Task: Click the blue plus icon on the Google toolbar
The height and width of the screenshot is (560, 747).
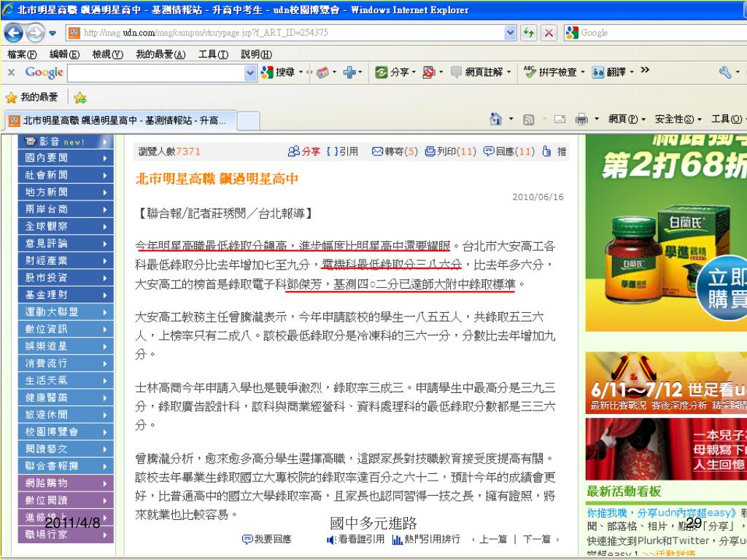Action: tap(349, 72)
